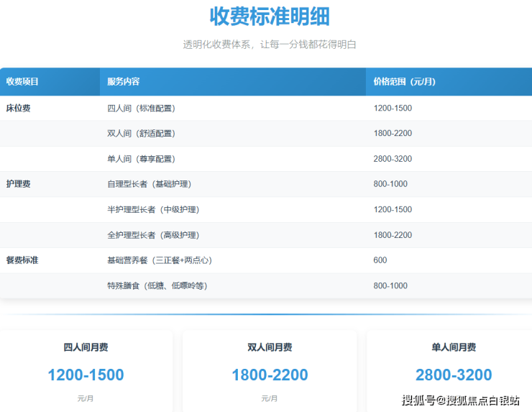Image resolution: width=532 pixels, height=412 pixels.
Task: Click the 基础营养餐（三正餐+两点心） row
Action: pyautogui.click(x=160, y=260)
